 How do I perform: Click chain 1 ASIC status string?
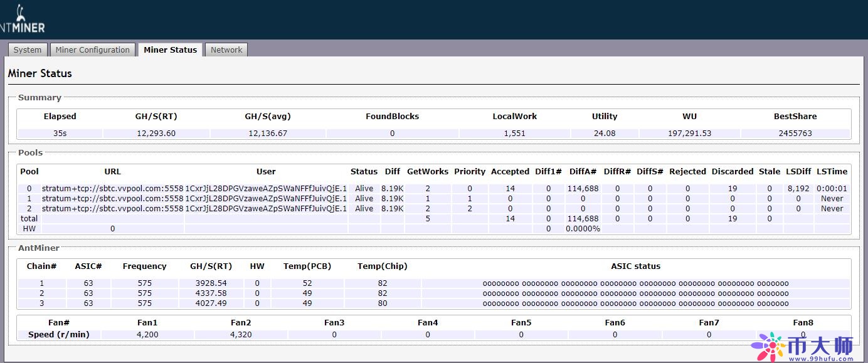point(635,283)
